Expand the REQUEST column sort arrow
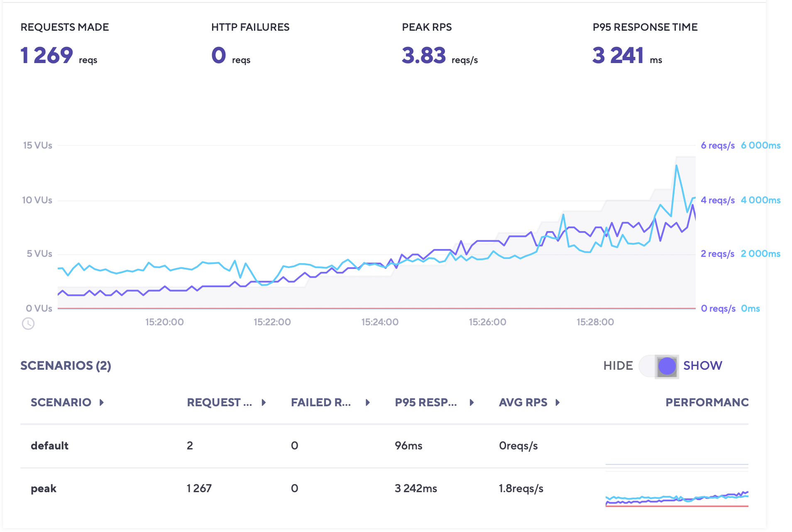This screenshot has width=792, height=532. coord(264,403)
